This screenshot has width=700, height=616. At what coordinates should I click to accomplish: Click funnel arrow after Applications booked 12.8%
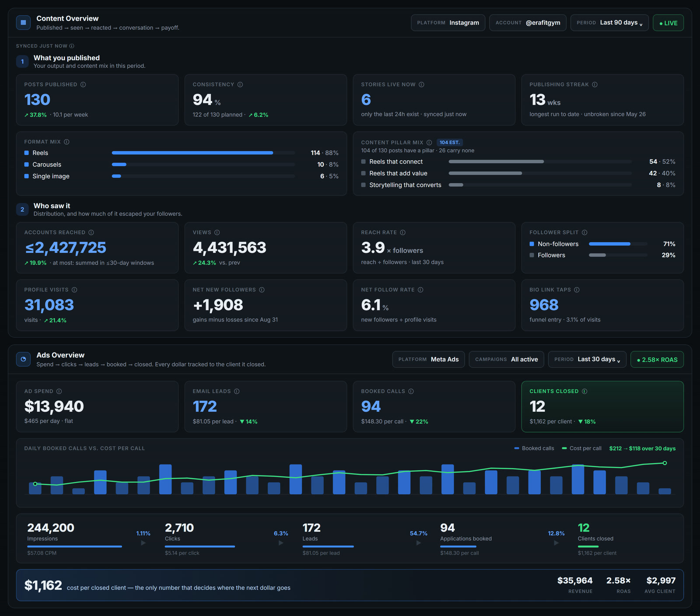pyautogui.click(x=556, y=543)
